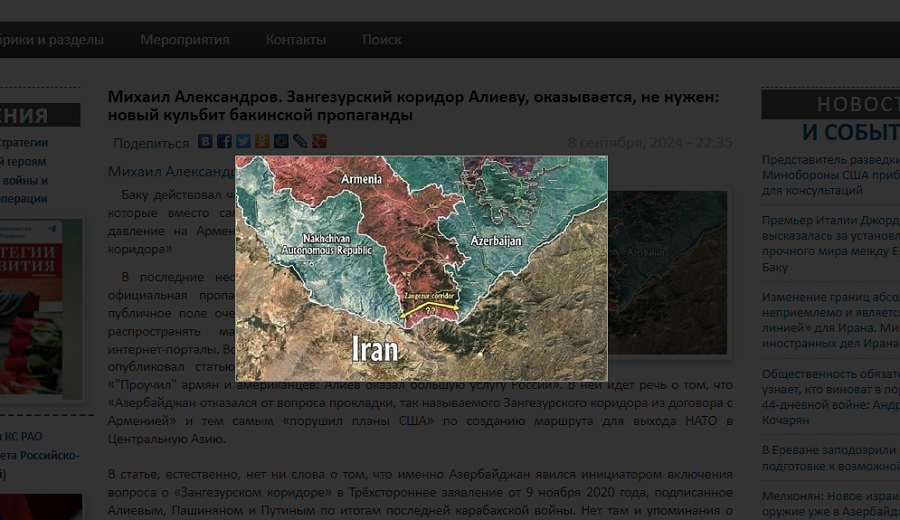Open the Поиск menu item
Image resolution: width=900 pixels, height=520 pixels.
coord(382,40)
